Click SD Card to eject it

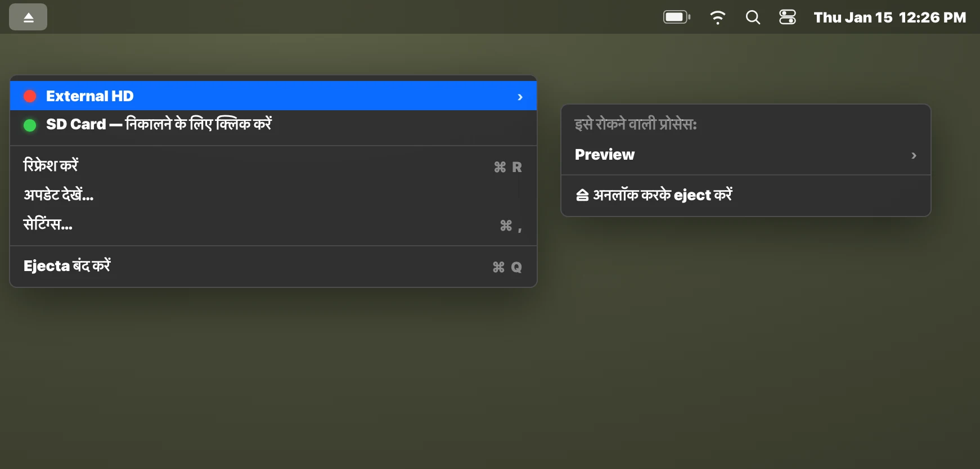coord(273,124)
